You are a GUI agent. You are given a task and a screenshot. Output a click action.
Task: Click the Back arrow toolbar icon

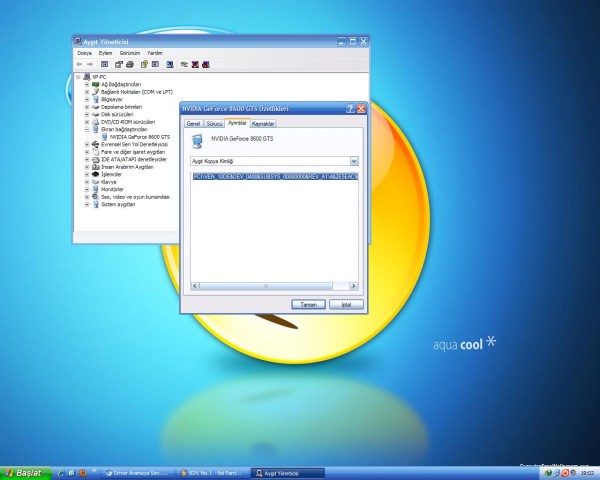pyautogui.click(x=79, y=64)
